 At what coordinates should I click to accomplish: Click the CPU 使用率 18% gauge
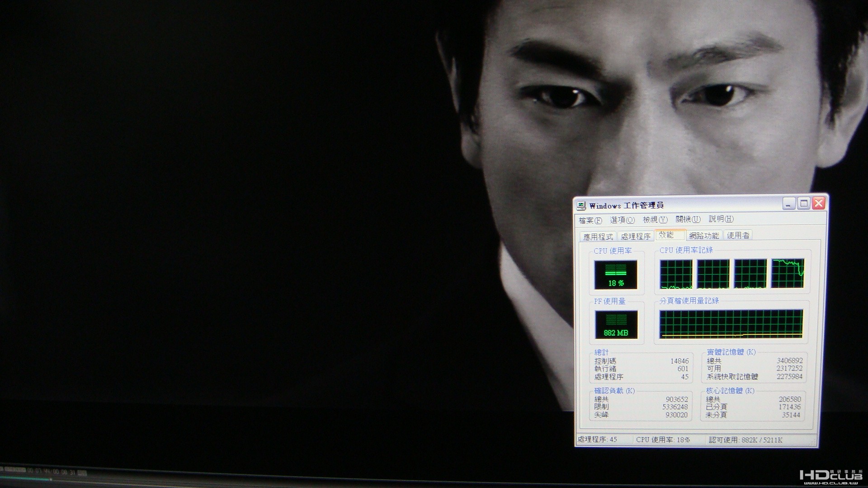click(x=616, y=275)
